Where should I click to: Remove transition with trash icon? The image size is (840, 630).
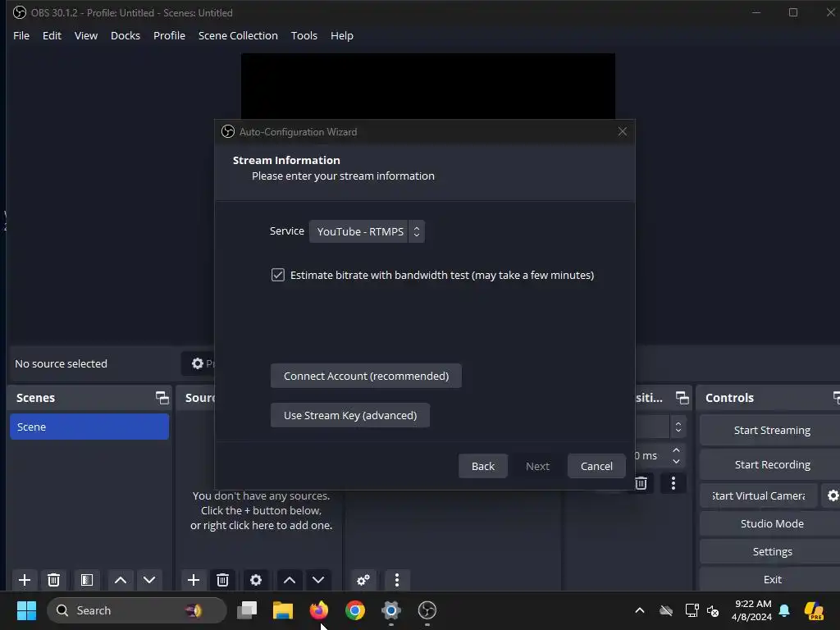pyautogui.click(x=641, y=483)
